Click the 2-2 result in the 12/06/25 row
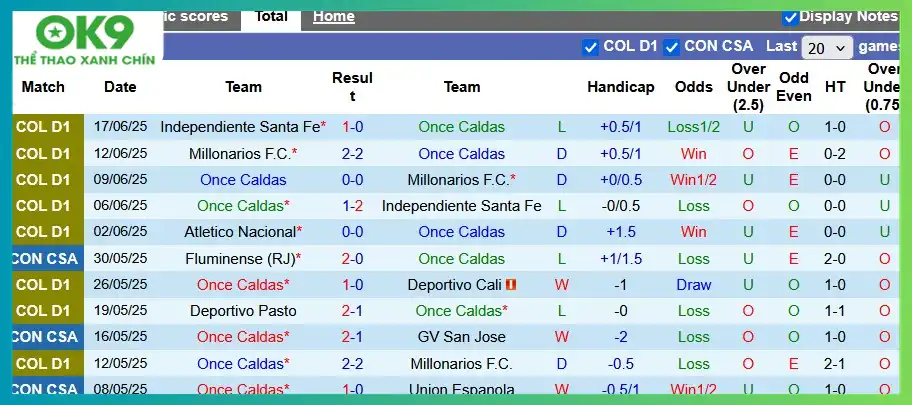Image resolution: width=912 pixels, height=405 pixels. (x=352, y=154)
